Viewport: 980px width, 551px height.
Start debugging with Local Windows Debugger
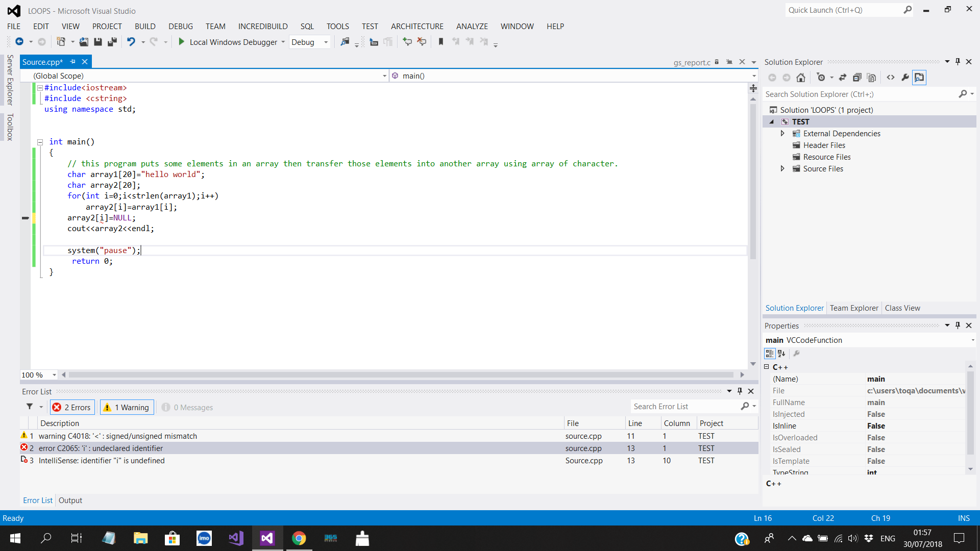coord(231,42)
